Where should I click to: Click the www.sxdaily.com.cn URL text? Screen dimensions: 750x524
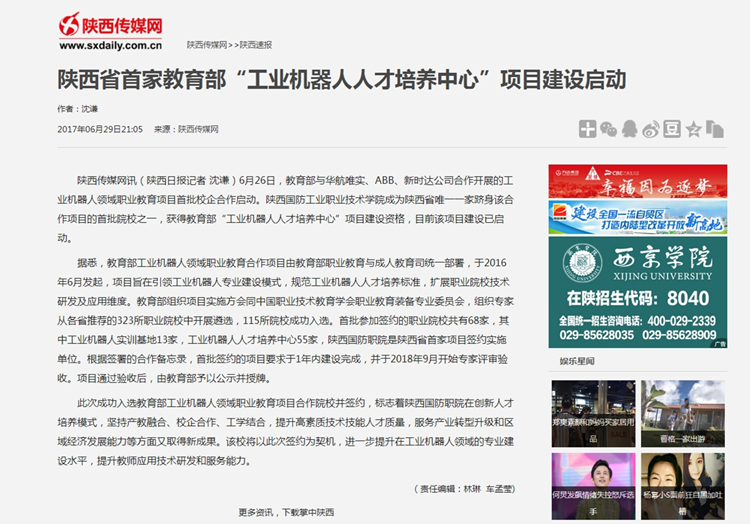110,45
